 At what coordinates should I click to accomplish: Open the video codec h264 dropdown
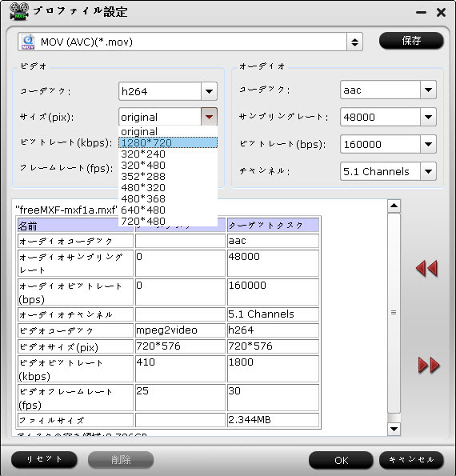tap(209, 91)
